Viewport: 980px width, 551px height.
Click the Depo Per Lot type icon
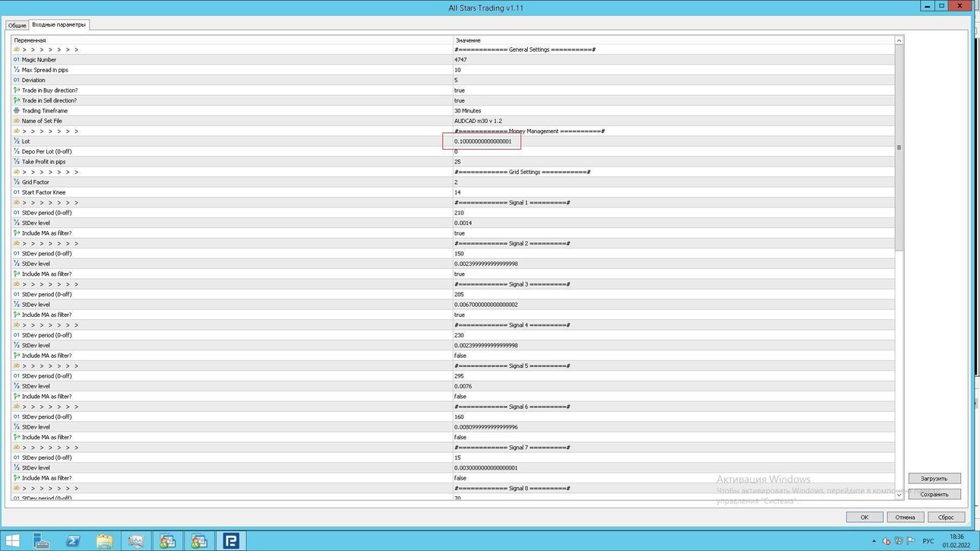[17, 151]
